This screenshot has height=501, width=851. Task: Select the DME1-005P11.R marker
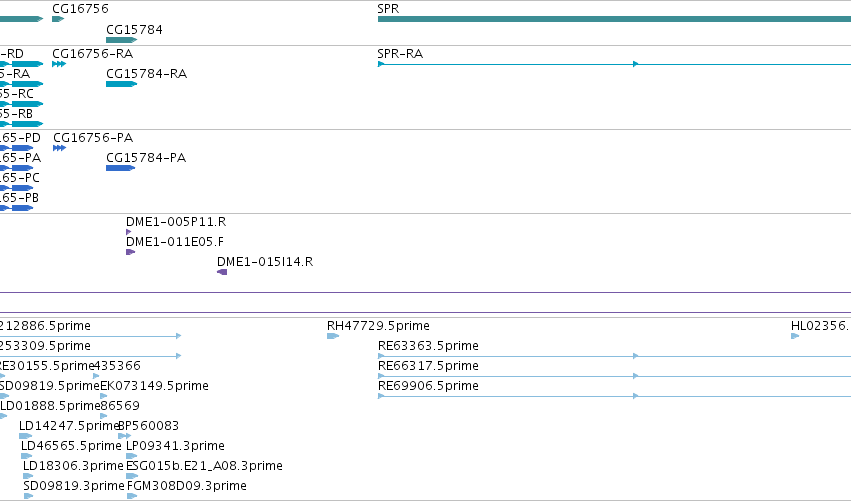click(129, 232)
